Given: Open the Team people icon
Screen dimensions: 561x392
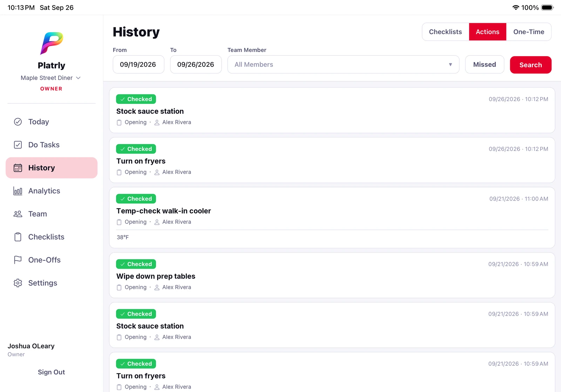Looking at the screenshot, I should point(18,214).
